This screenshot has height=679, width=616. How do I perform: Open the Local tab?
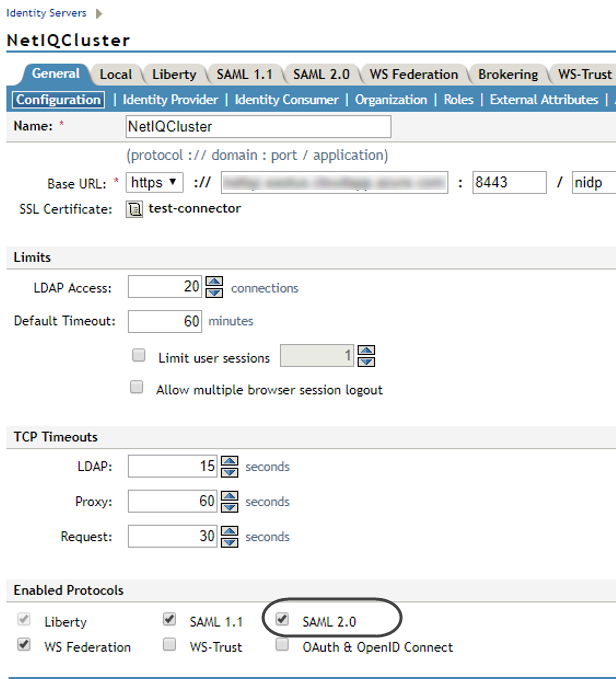point(116,74)
